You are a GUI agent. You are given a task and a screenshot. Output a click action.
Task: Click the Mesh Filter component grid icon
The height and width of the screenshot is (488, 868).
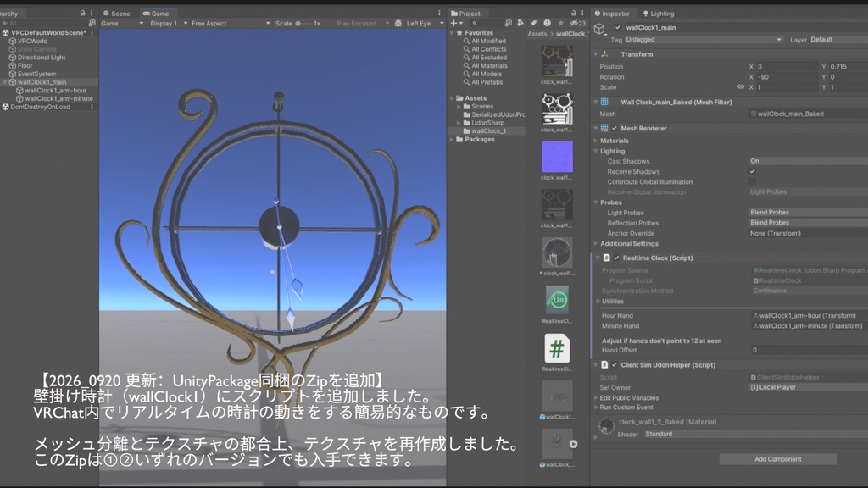point(604,102)
